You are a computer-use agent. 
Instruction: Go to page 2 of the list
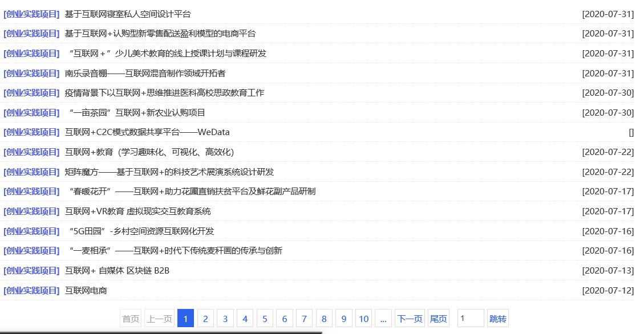coord(205,318)
